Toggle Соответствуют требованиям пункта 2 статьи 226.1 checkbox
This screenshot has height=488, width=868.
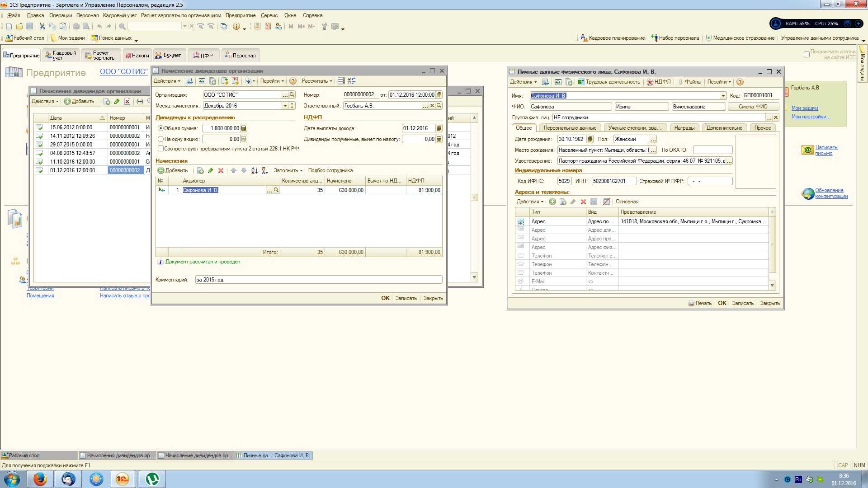coord(160,149)
